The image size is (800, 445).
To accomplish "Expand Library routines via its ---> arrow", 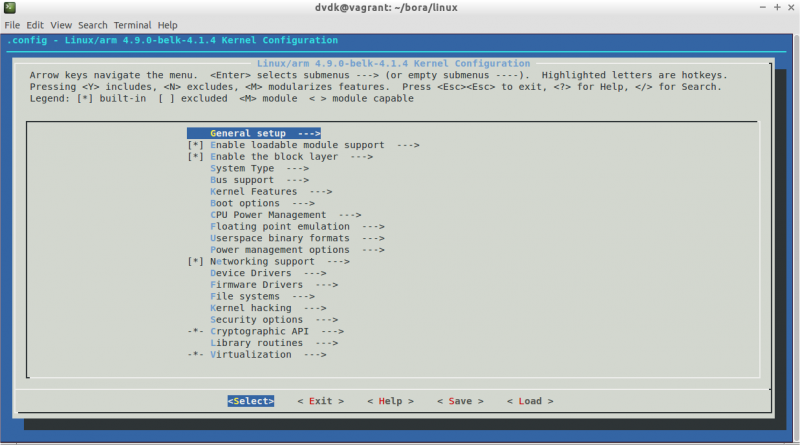I will coord(327,343).
